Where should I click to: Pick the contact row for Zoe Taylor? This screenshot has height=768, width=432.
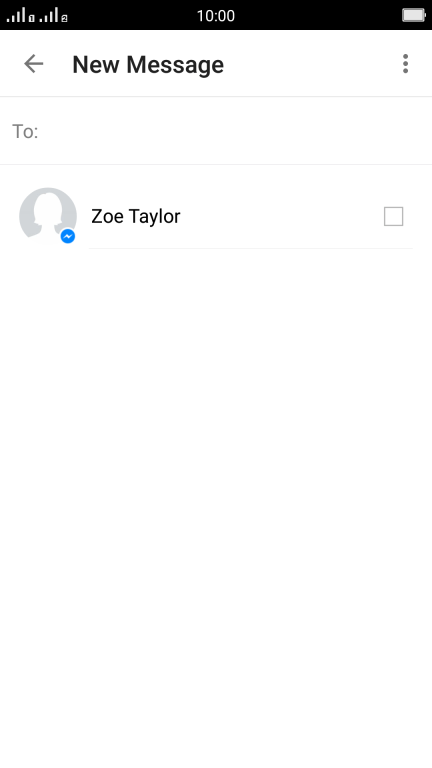tap(216, 216)
